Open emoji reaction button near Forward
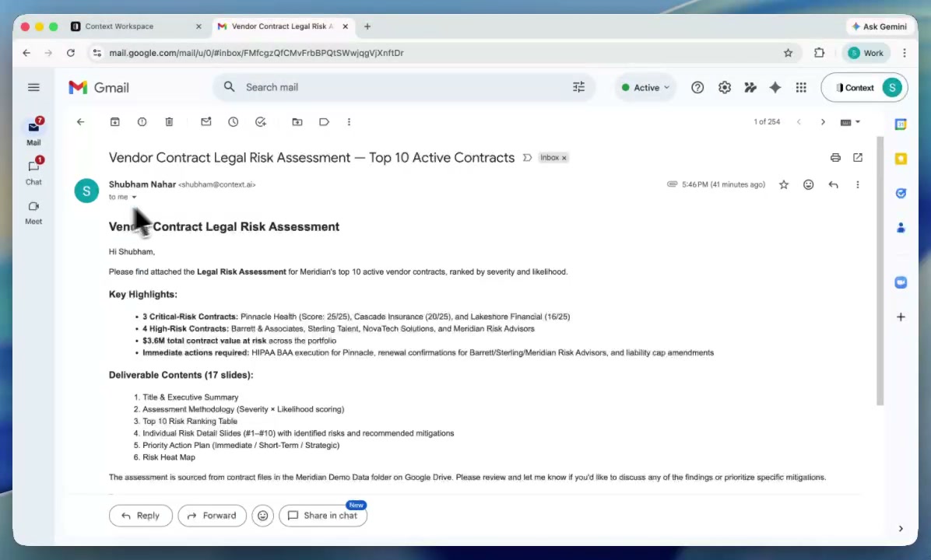This screenshot has height=560, width=931. tap(262, 516)
